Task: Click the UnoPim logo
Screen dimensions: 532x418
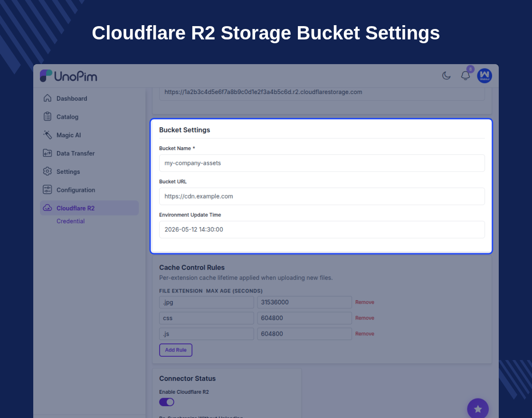Action: (68, 76)
